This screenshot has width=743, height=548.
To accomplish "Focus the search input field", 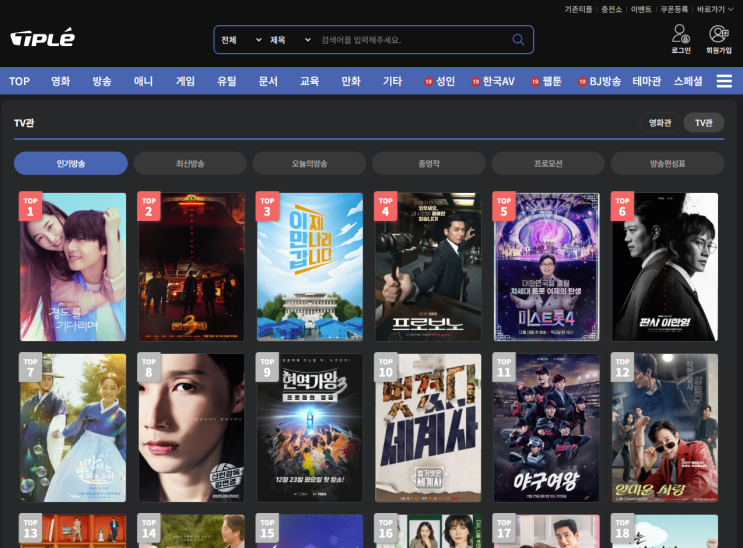I will click(412, 40).
